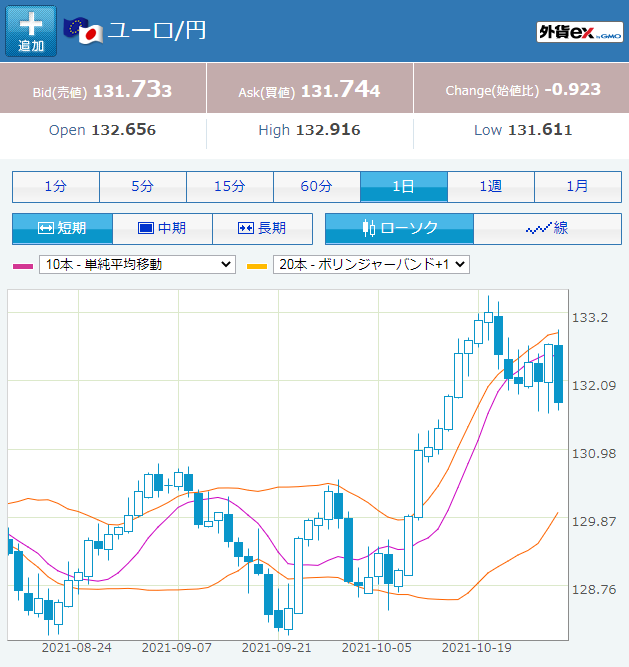Click the 追加 plus icon button
Viewport: 629px width, 667px height.
[31, 31]
